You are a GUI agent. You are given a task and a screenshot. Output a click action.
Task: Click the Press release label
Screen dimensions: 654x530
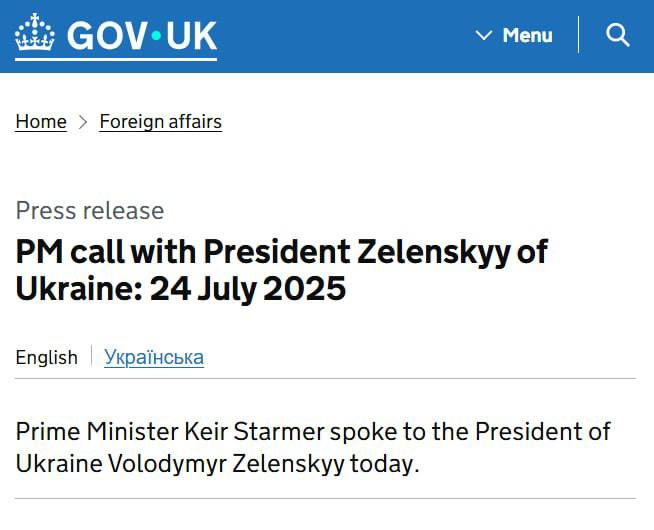pyautogui.click(x=90, y=210)
